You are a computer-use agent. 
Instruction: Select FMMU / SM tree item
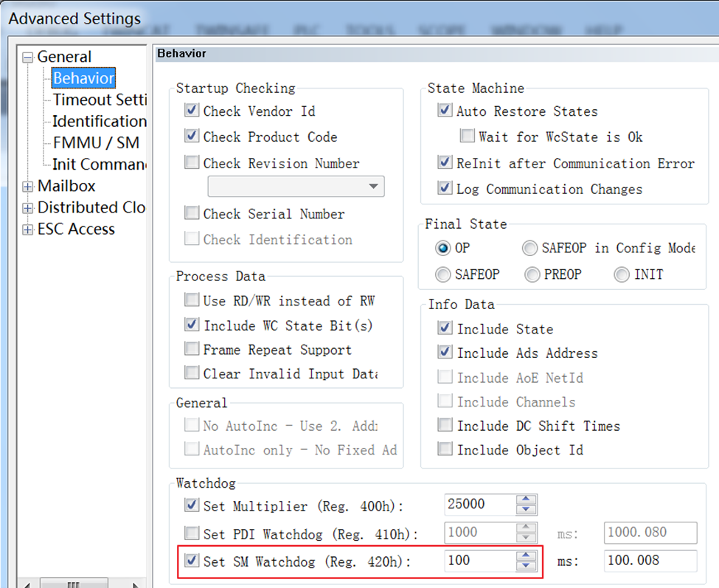pos(96,143)
